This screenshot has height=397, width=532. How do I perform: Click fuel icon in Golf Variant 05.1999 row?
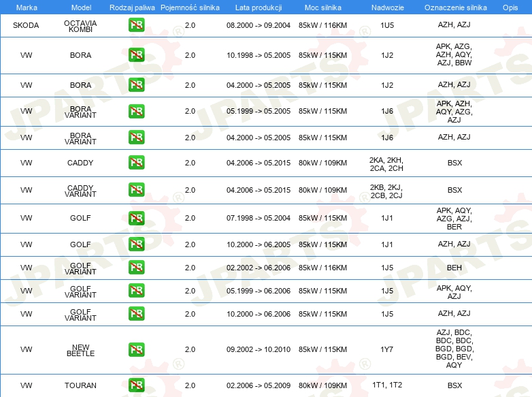pyautogui.click(x=136, y=290)
